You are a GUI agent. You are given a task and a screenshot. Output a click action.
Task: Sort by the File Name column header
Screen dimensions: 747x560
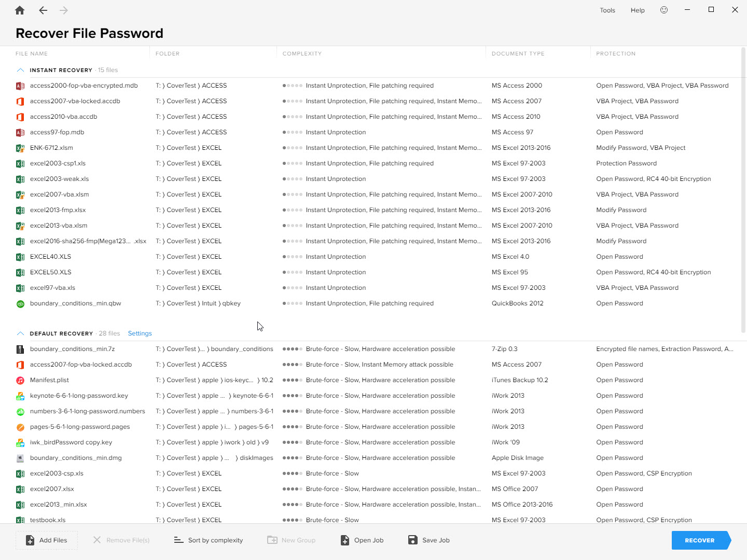click(32, 54)
